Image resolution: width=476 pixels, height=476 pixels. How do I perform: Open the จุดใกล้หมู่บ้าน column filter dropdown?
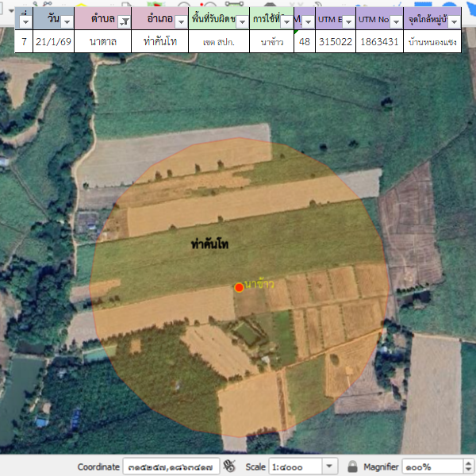[x=455, y=21]
